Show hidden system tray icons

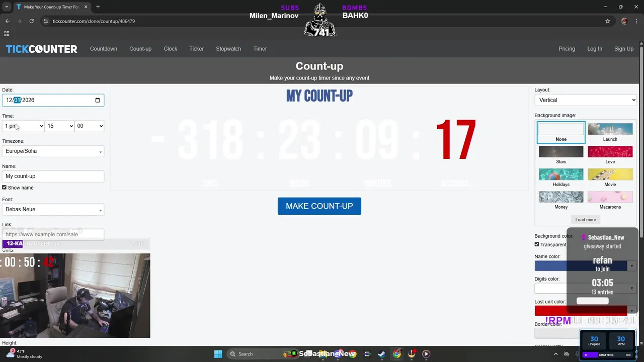(555, 354)
